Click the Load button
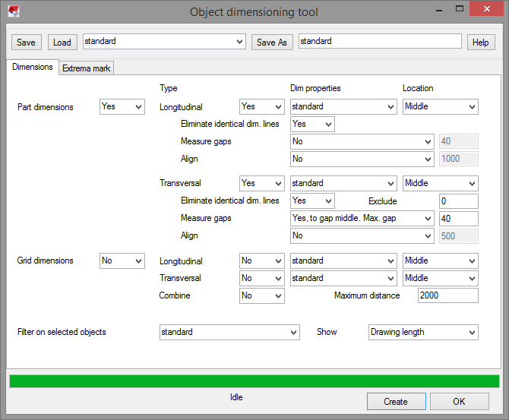 point(62,43)
